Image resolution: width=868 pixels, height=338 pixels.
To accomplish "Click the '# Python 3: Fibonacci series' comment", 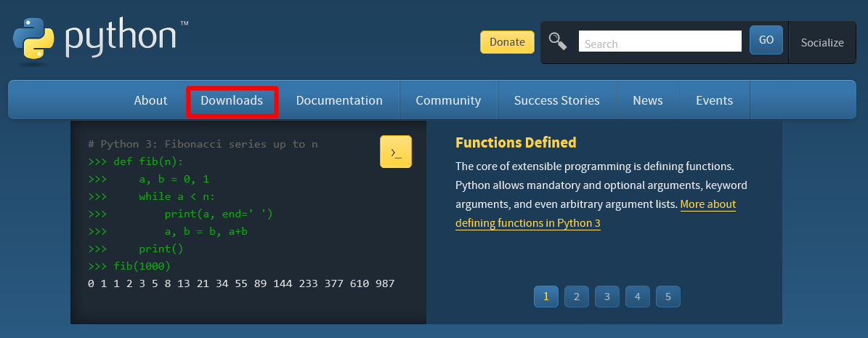I will (203, 144).
